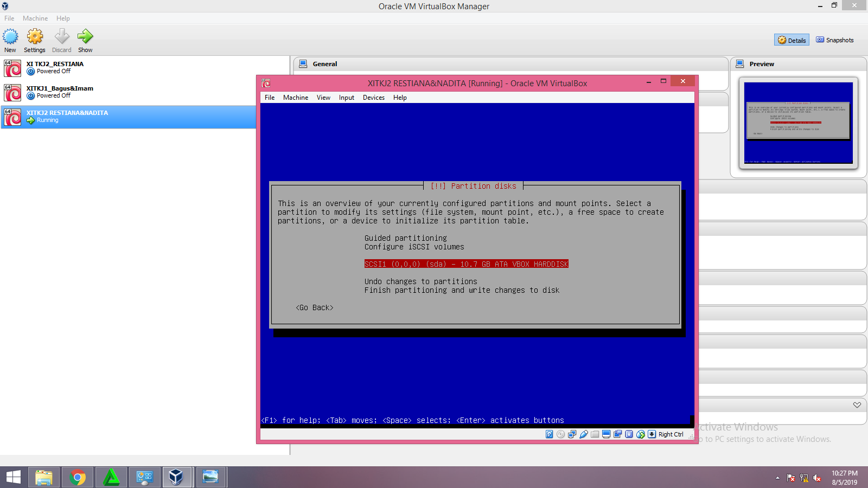This screenshot has width=868, height=488.
Task: Click CPU virtualization chip icon in VM status bar
Action: (629, 434)
